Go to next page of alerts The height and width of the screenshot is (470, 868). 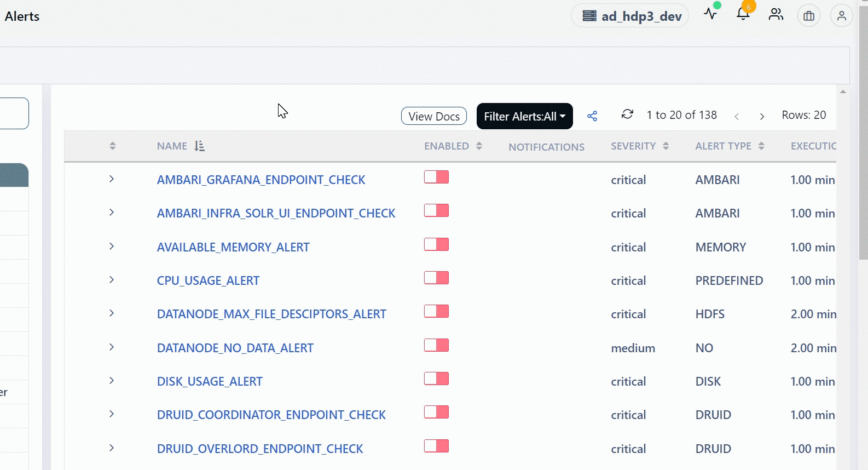tap(762, 116)
